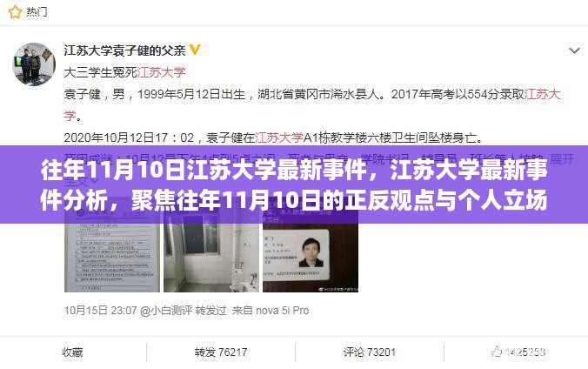Click the star icon beside 热门

[15, 12]
